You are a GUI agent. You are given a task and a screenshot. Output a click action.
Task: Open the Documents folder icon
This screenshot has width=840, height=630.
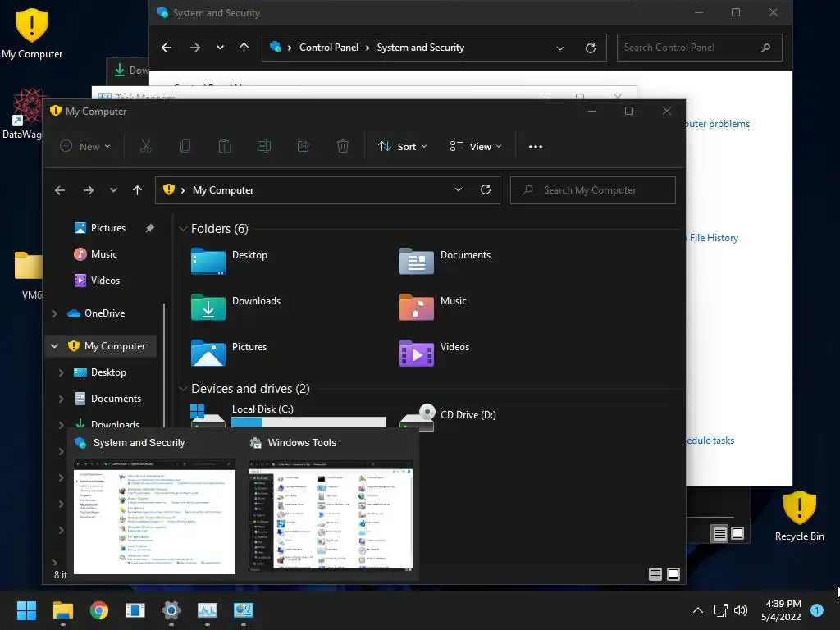pos(417,261)
